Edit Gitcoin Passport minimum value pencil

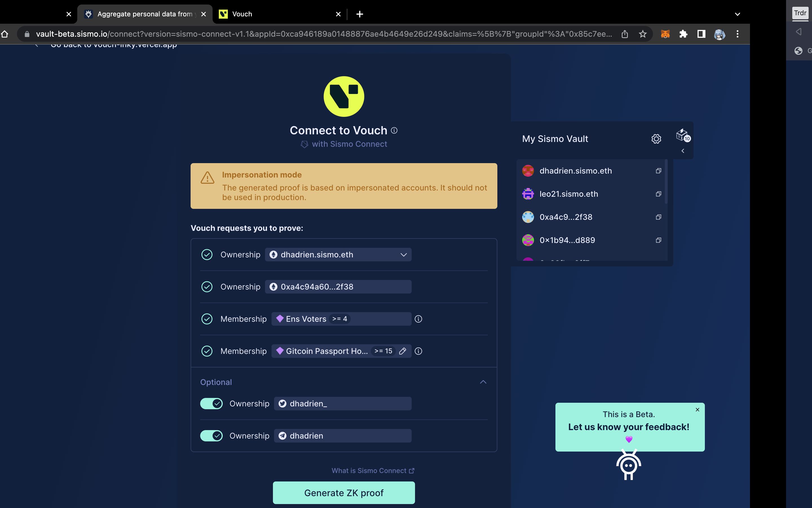[x=403, y=351]
